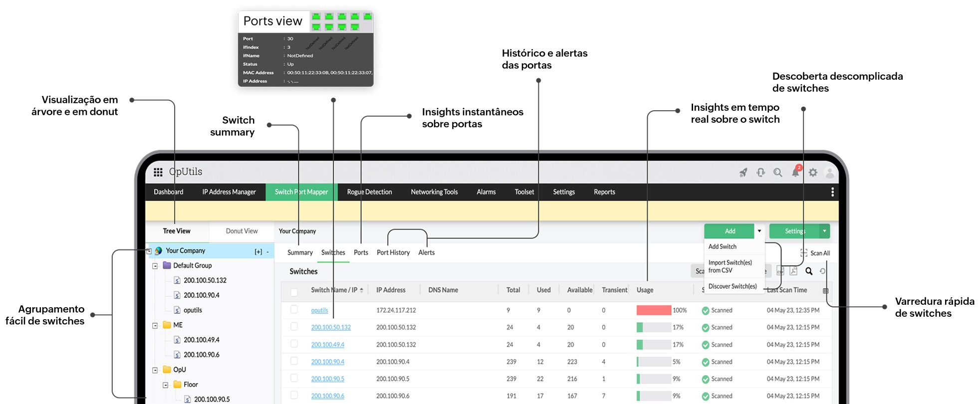This screenshot has height=404, width=980.
Task: Collapse the OpU tree node
Action: (x=155, y=370)
